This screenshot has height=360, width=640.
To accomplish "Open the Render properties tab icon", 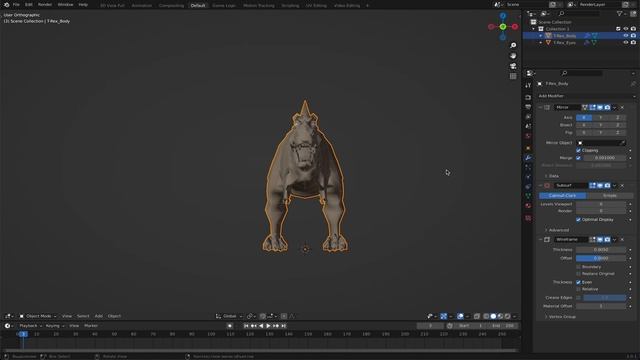I will coord(528,97).
